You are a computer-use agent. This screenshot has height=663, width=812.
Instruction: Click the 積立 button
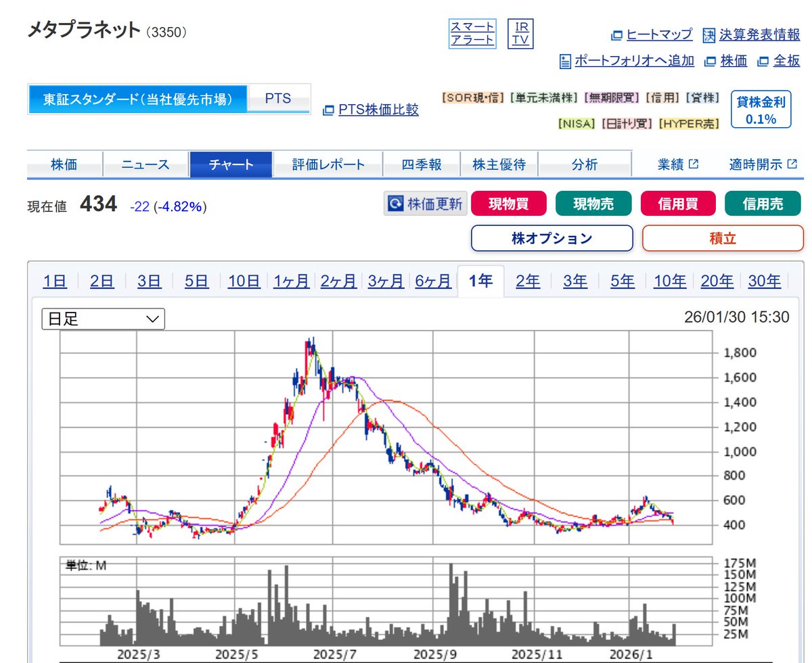[x=723, y=238]
